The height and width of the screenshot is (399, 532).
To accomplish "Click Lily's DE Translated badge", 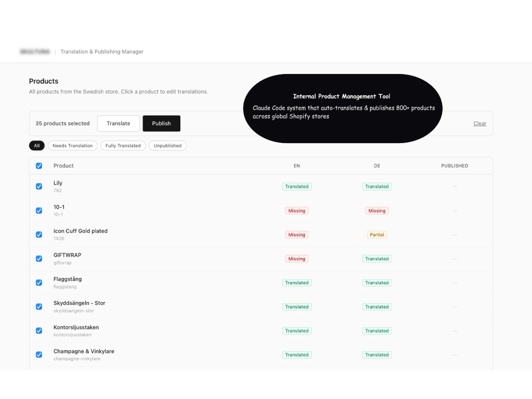I will [377, 187].
